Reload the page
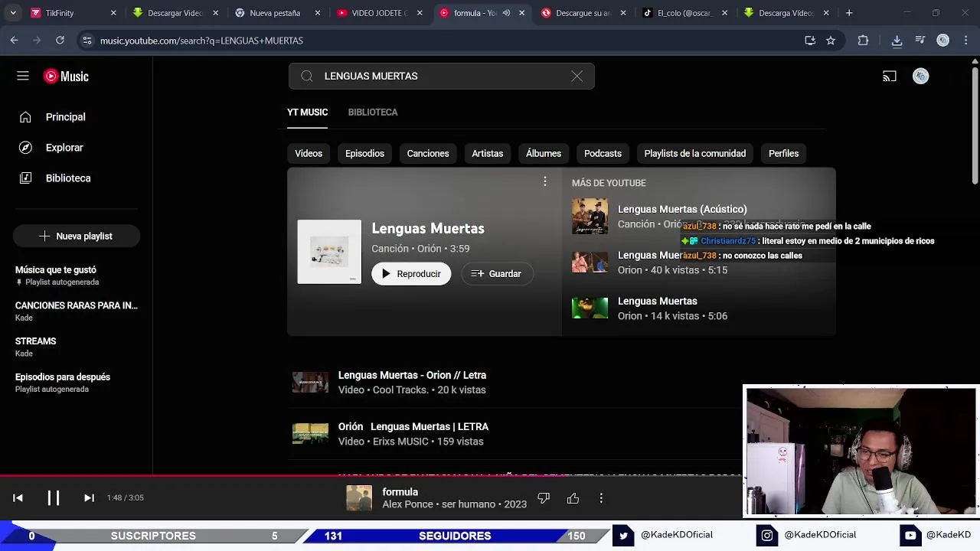 click(60, 41)
